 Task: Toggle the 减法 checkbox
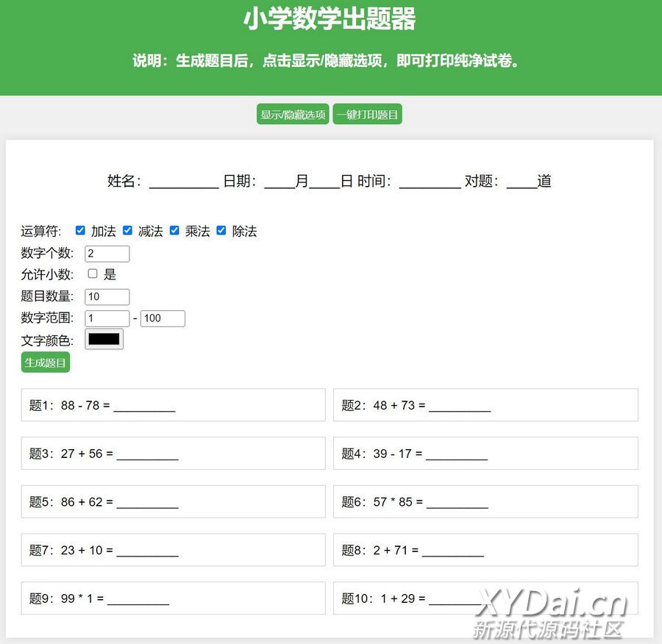tap(128, 231)
